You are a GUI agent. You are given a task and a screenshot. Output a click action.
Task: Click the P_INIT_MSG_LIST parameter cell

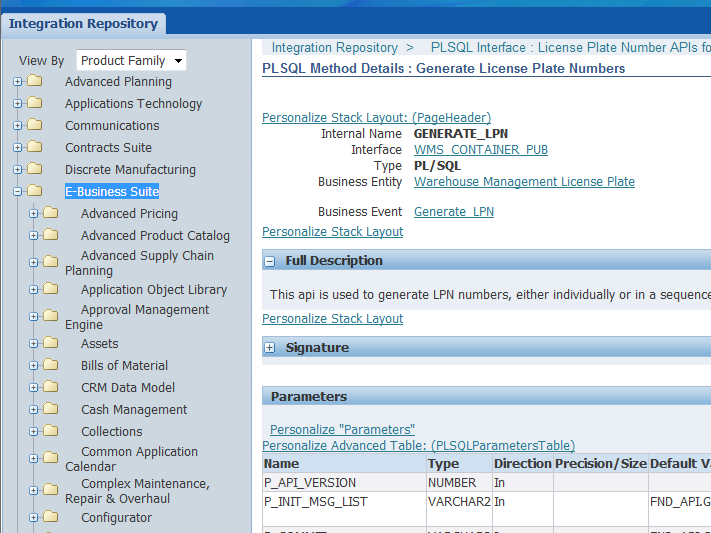tap(344, 509)
